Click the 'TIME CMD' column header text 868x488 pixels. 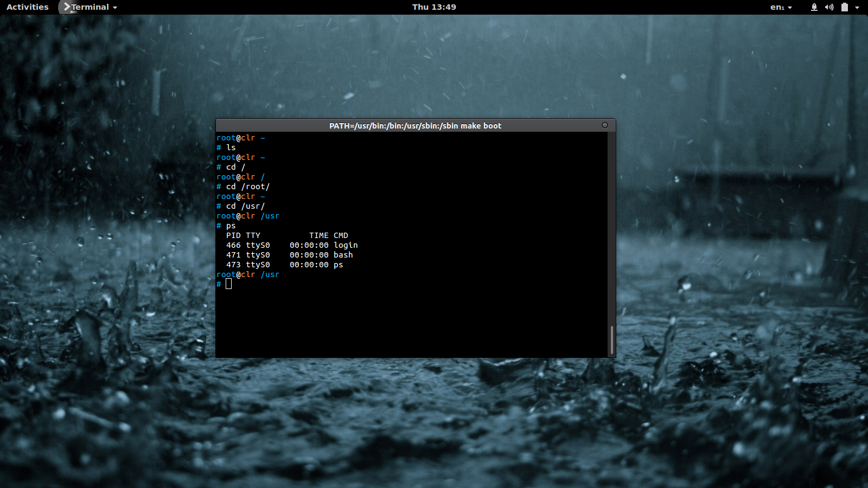[329, 235]
